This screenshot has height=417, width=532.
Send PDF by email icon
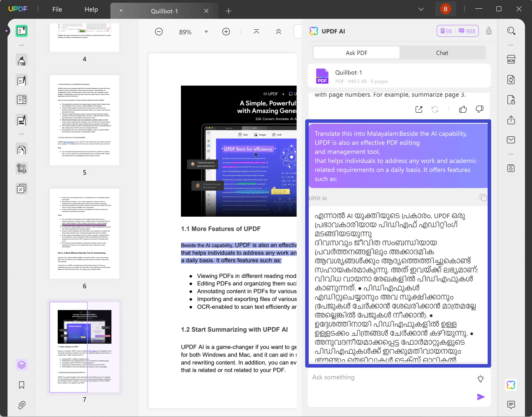[x=511, y=140]
